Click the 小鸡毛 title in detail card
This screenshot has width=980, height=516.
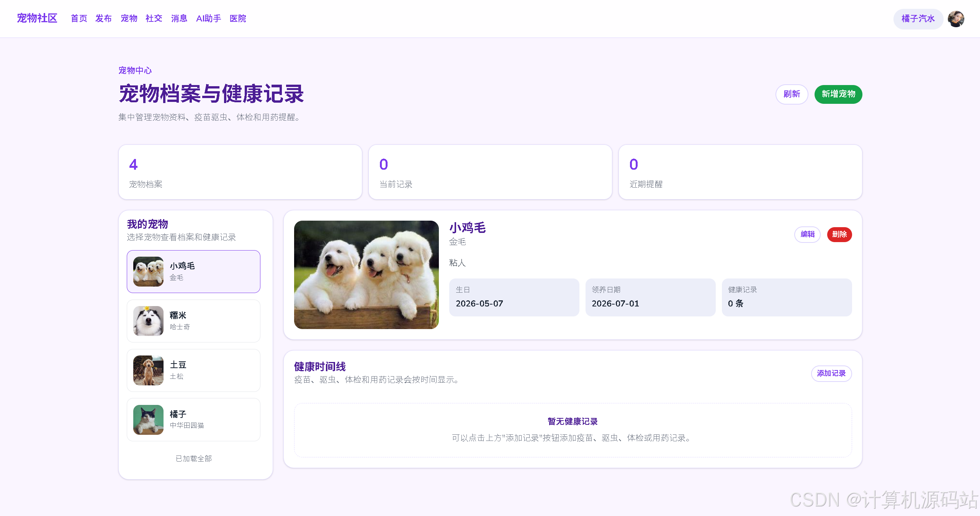tap(467, 228)
